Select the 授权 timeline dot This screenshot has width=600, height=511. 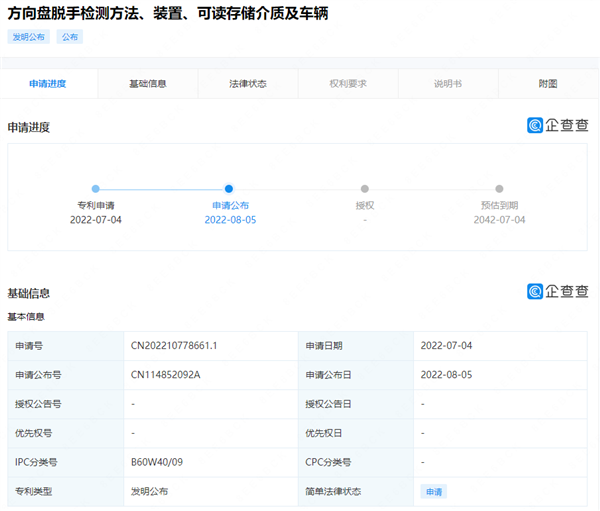(x=365, y=189)
